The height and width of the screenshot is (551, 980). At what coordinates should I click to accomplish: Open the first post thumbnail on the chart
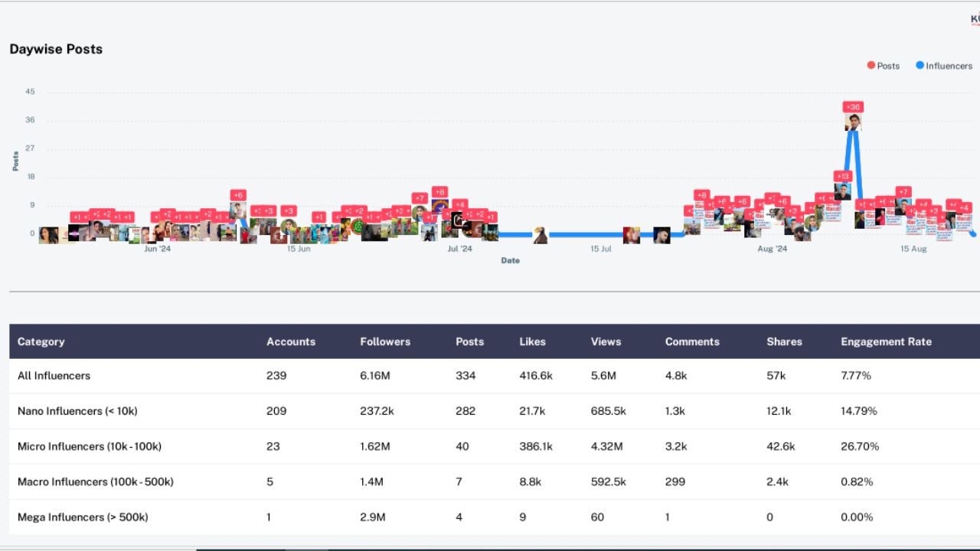pos(47,235)
